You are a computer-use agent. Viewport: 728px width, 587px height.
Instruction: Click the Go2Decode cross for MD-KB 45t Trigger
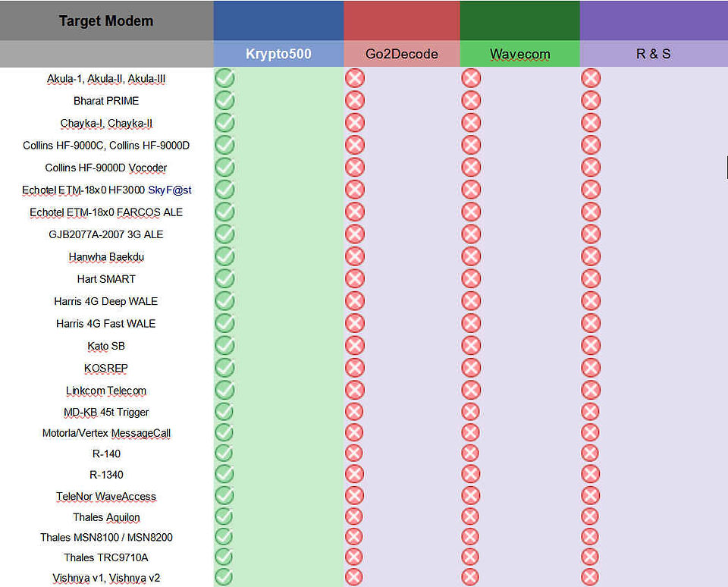click(354, 412)
